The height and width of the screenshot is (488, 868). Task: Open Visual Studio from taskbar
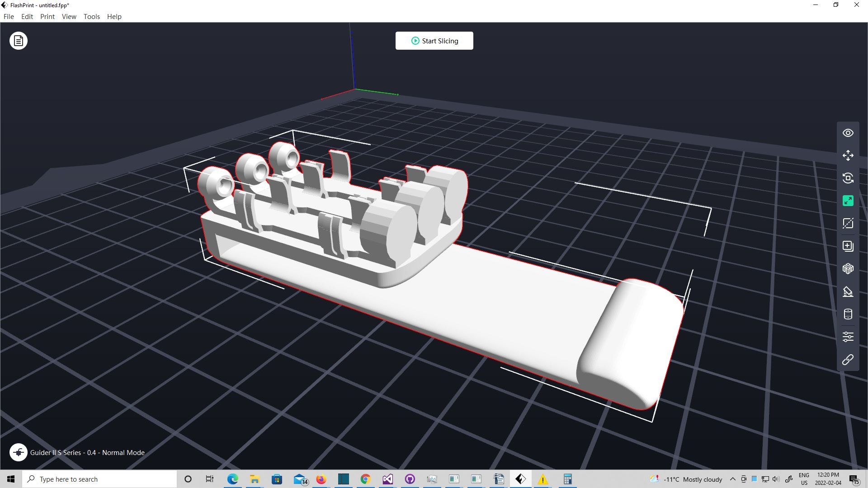coord(388,479)
